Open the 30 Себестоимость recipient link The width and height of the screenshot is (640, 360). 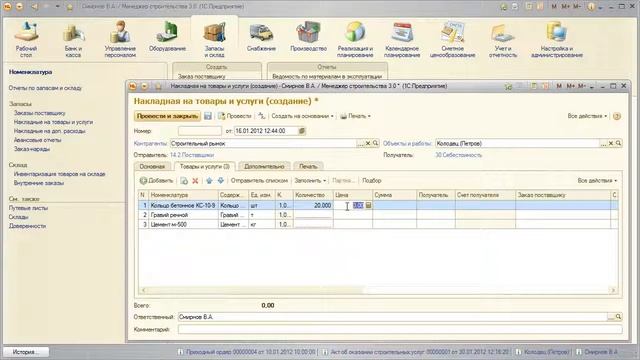coord(458,155)
